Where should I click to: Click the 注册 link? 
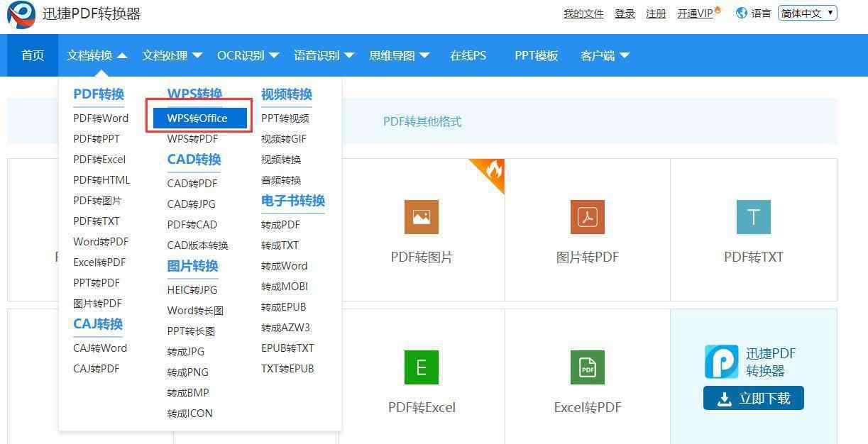(656, 13)
